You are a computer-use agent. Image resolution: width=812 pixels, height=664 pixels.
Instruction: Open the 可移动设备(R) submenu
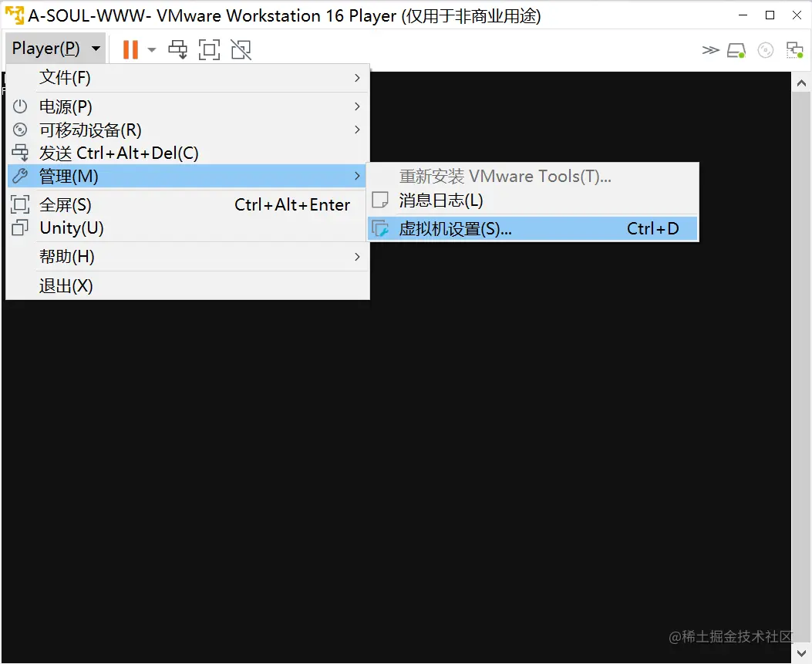click(187, 130)
